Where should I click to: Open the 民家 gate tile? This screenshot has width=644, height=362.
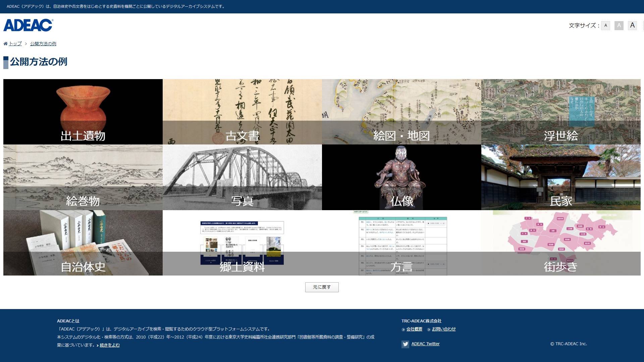(561, 177)
